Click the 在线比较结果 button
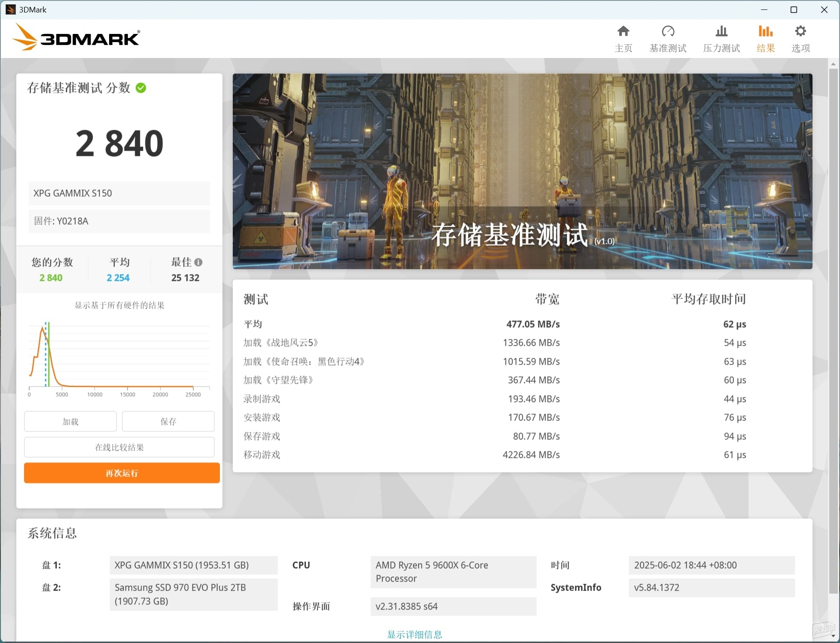The height and width of the screenshot is (643, 840). (x=119, y=447)
